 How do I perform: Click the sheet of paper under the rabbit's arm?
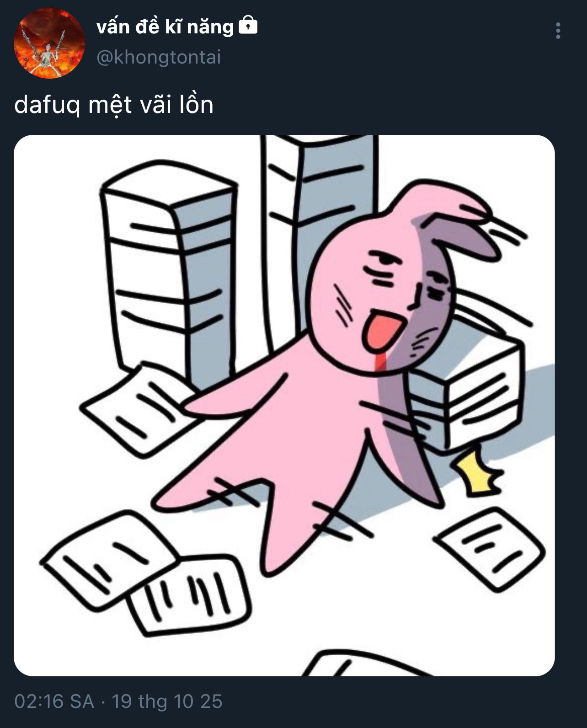click(x=137, y=402)
